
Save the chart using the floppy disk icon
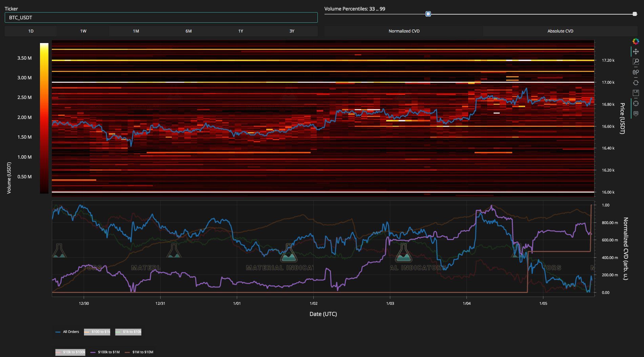(636, 93)
